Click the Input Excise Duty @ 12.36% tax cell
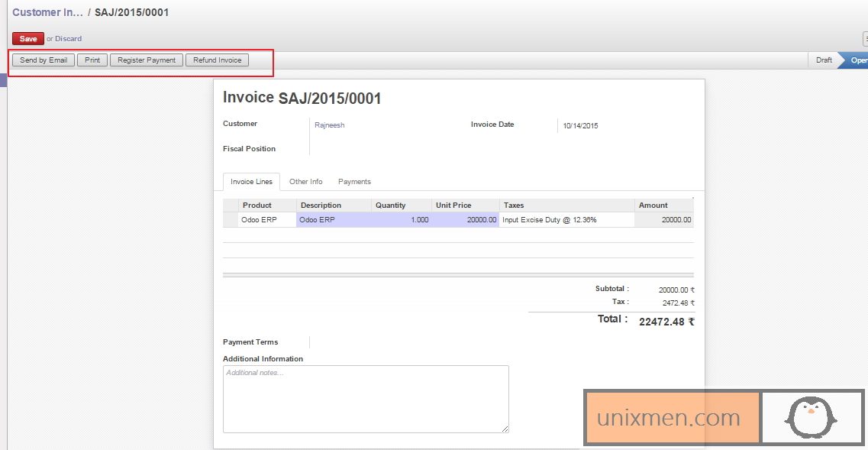Viewport: 868px width, 450px height. [x=567, y=219]
